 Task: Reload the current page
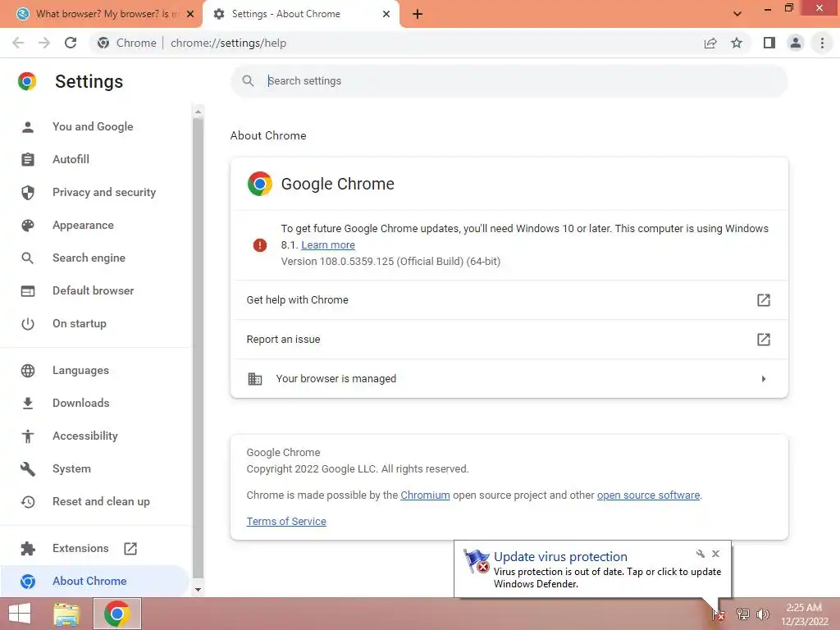71,43
